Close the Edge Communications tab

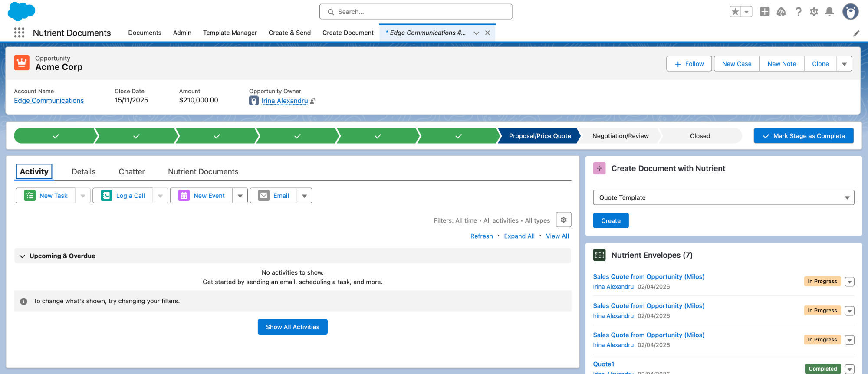tap(487, 33)
